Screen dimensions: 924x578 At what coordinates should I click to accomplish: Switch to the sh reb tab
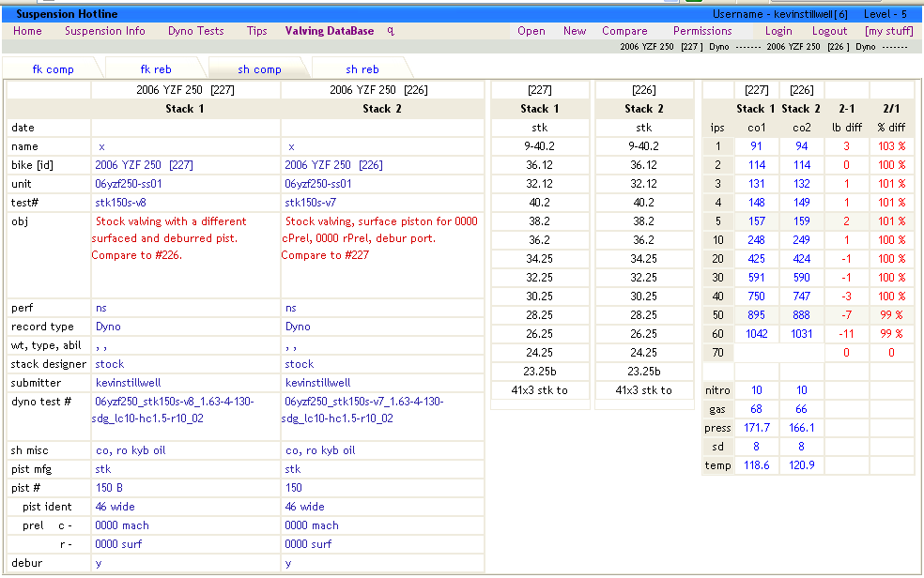(362, 69)
